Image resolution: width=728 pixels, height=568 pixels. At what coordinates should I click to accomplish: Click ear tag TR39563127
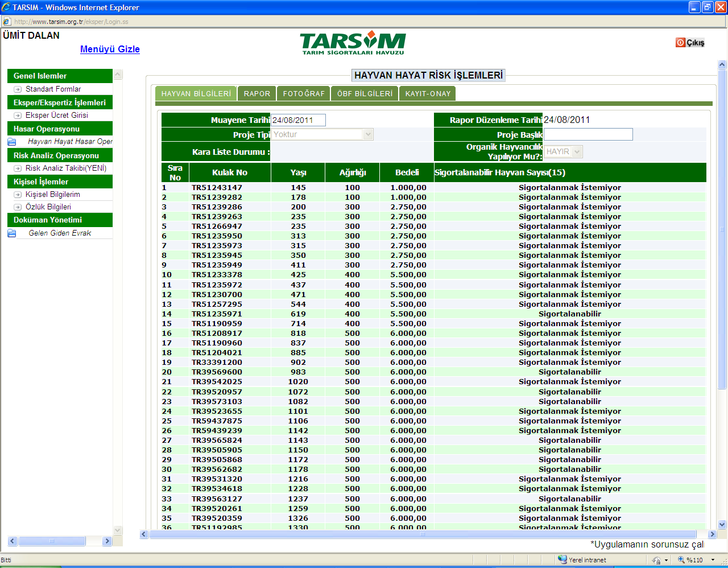click(217, 499)
